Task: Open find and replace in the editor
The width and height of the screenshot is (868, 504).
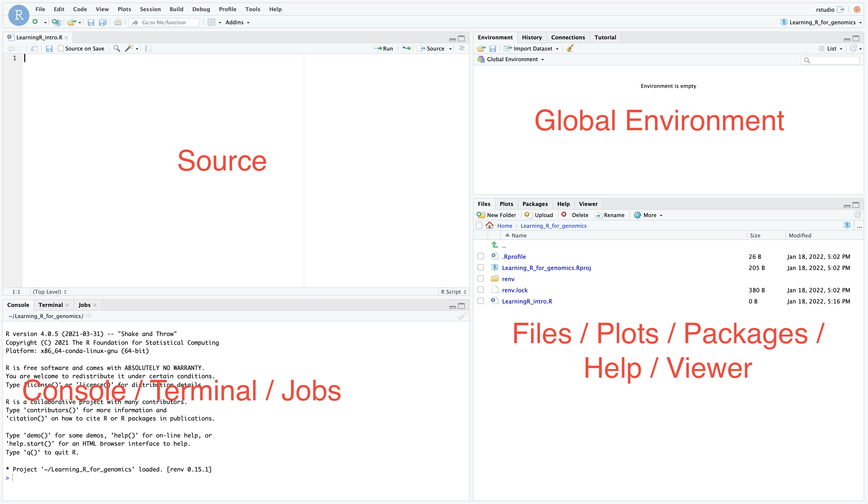Action: coord(116,49)
